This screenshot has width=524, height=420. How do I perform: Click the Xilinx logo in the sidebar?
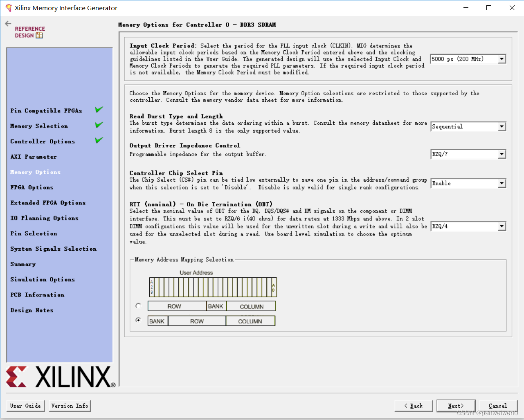point(61,377)
